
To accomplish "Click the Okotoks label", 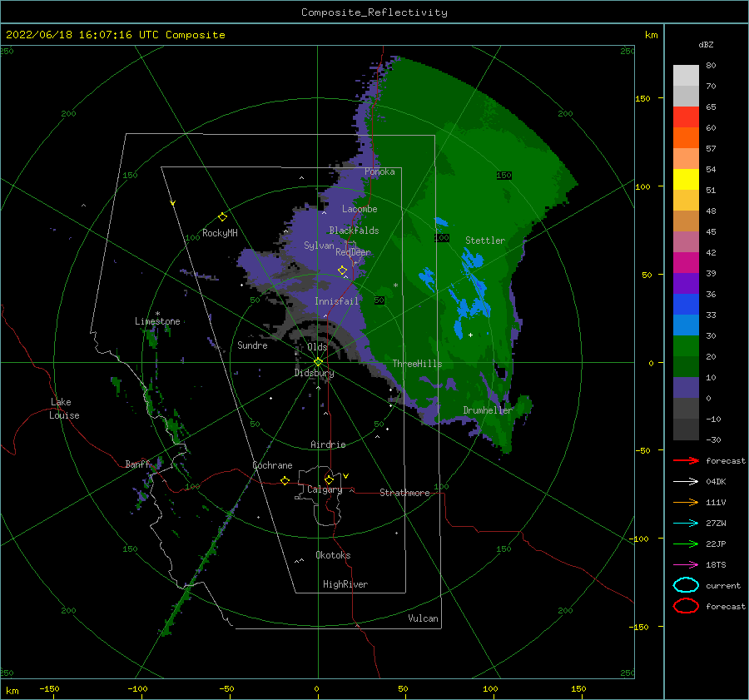I will click(333, 555).
